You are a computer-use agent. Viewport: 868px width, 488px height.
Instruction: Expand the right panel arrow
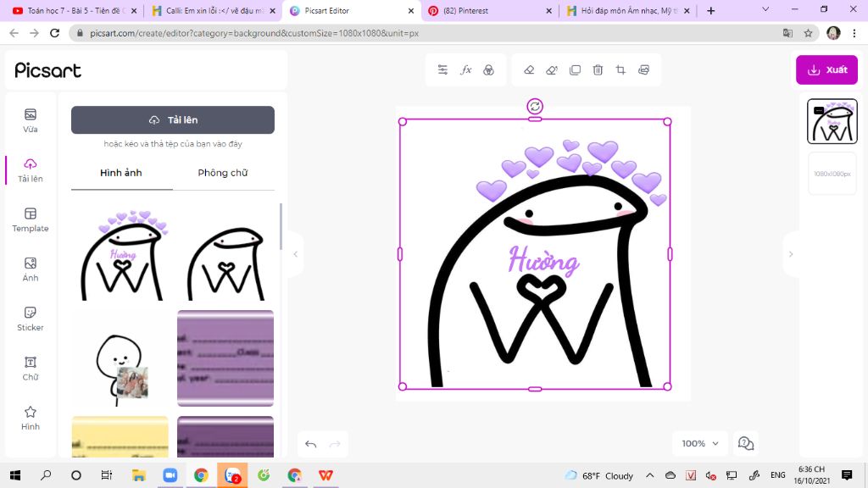coord(791,254)
